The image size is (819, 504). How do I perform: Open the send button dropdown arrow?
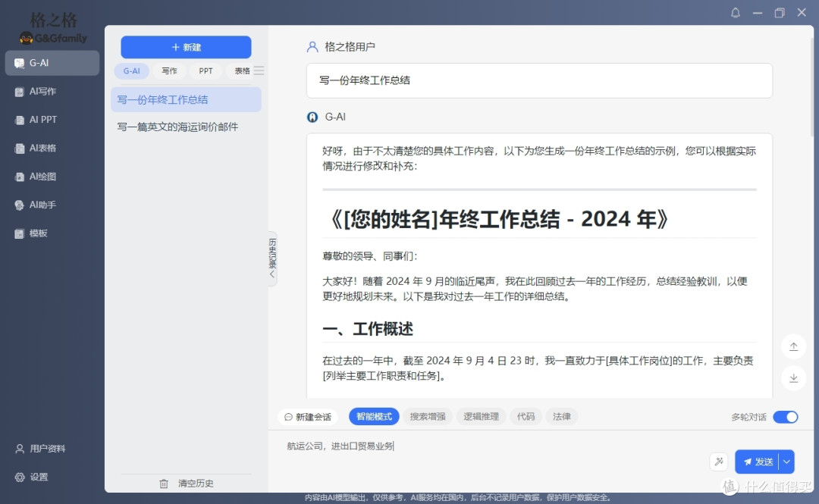tap(786, 462)
